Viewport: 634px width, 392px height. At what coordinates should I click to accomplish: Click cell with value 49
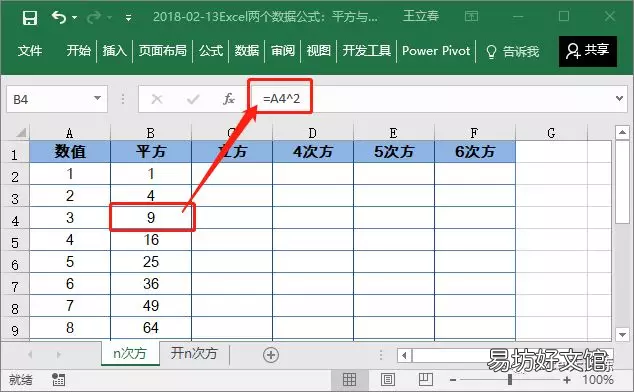point(150,305)
